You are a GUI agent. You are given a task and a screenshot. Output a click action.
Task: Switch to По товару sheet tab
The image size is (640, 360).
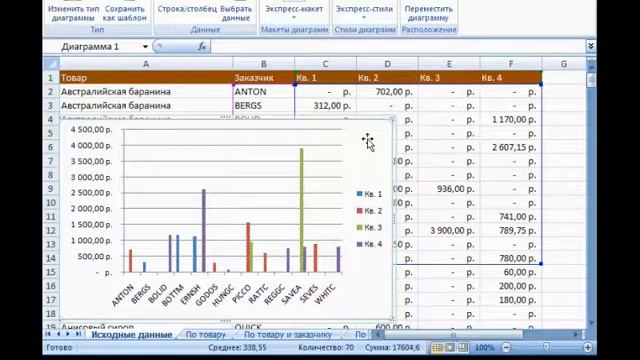pos(205,335)
